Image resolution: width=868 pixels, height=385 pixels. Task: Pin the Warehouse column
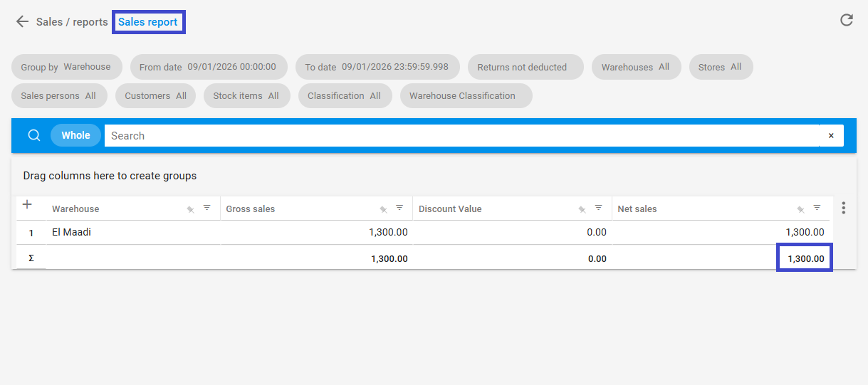click(190, 209)
